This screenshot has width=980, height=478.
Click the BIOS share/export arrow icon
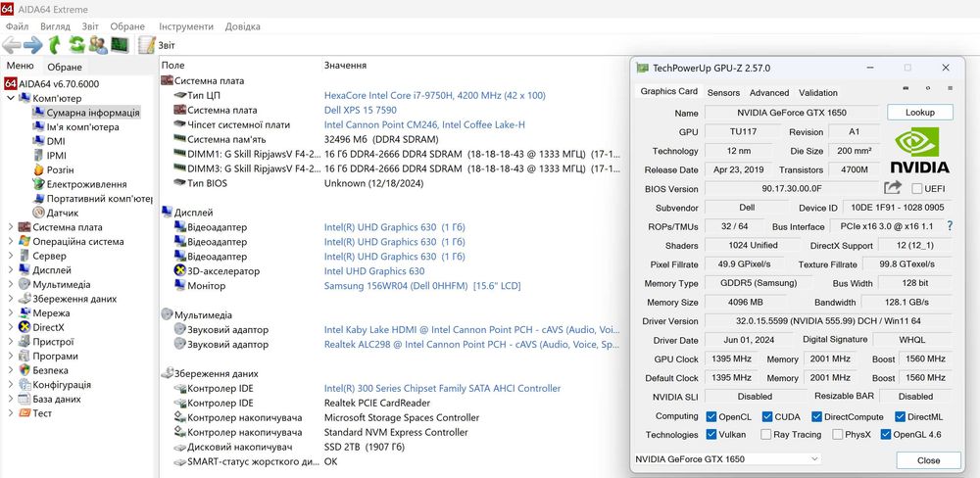click(x=893, y=188)
